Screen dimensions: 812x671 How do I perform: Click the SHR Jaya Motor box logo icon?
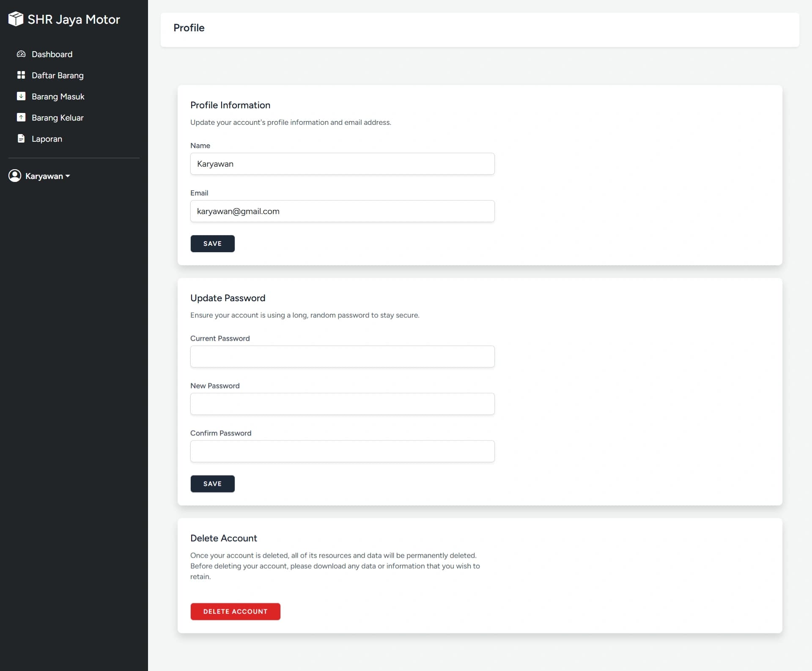[16, 19]
